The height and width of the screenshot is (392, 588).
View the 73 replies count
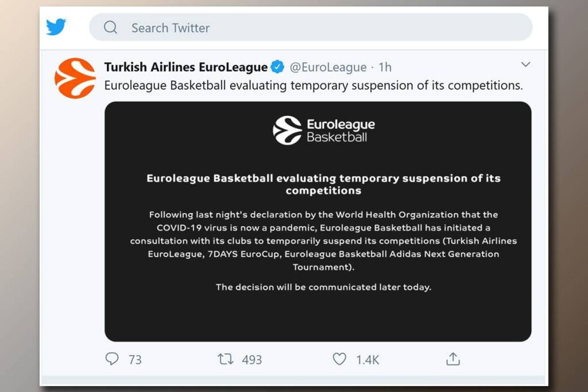tap(135, 360)
